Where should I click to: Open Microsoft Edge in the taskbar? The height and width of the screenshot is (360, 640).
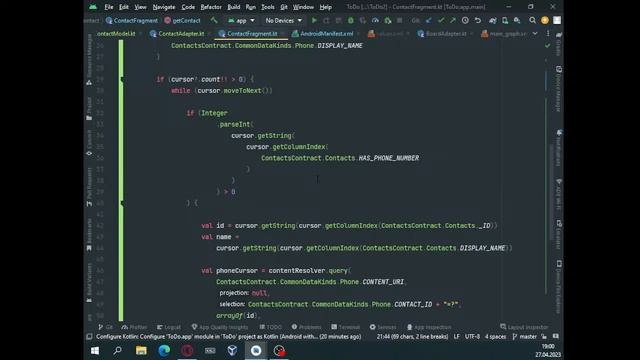164,351
